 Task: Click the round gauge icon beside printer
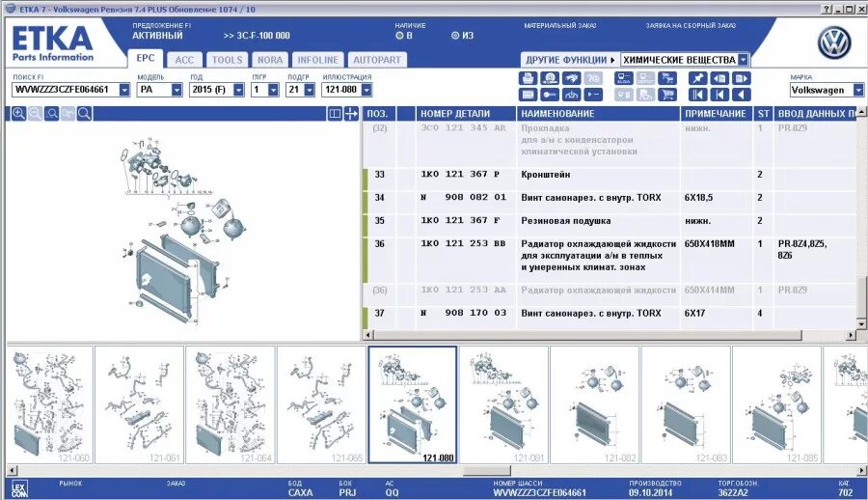[550, 78]
